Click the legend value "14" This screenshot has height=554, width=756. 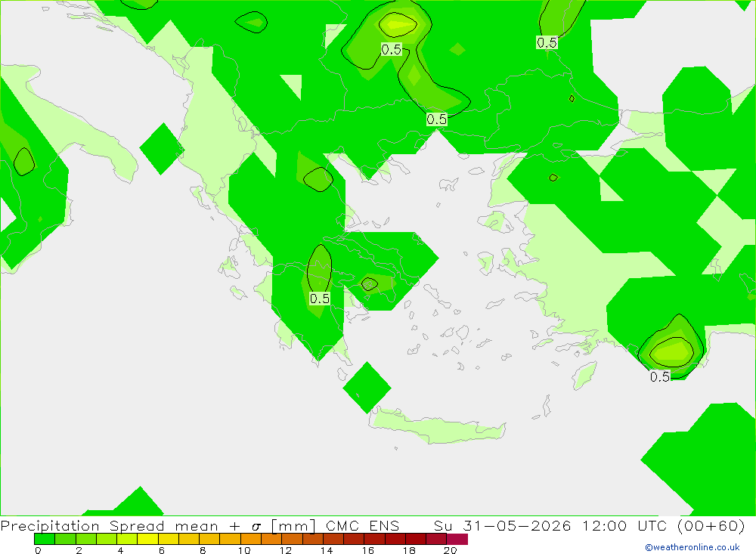coord(327,550)
